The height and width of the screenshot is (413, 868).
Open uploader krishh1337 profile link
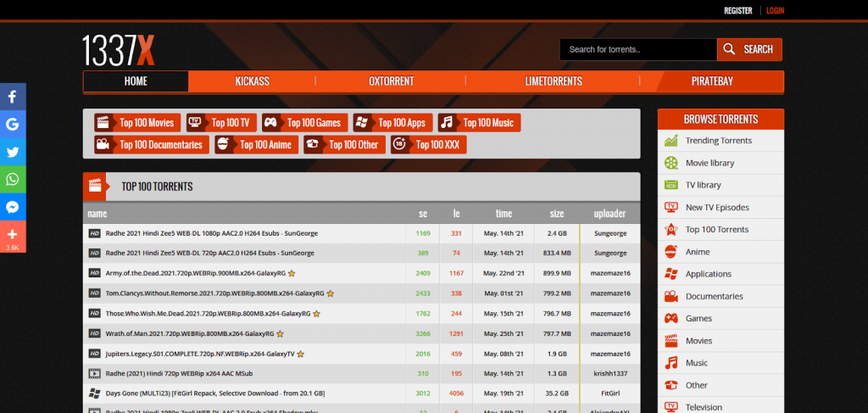pos(610,374)
